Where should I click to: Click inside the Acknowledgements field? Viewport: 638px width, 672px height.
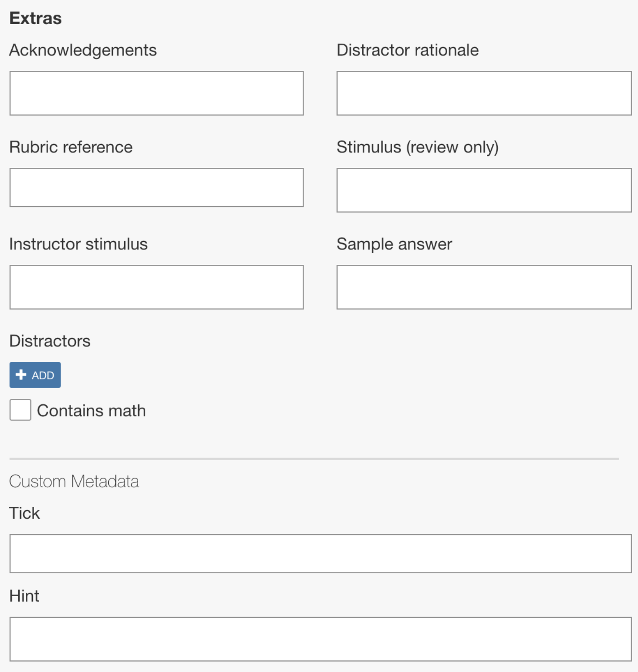coord(156,93)
